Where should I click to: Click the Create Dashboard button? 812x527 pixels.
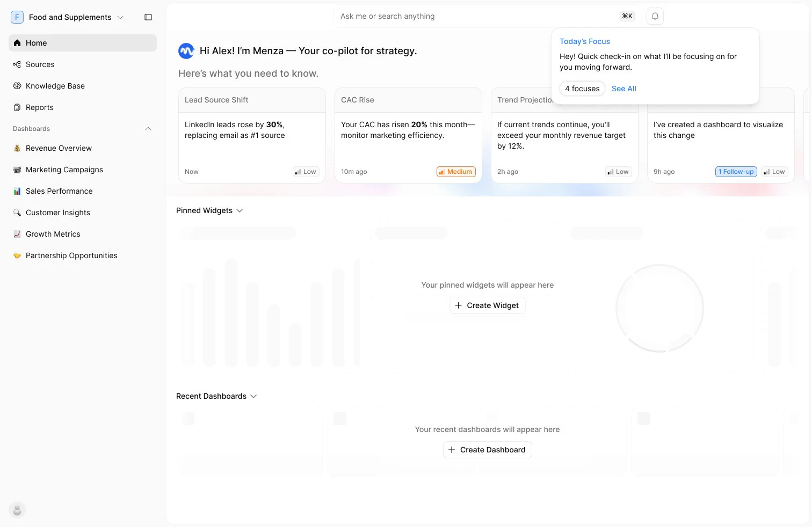(488, 450)
